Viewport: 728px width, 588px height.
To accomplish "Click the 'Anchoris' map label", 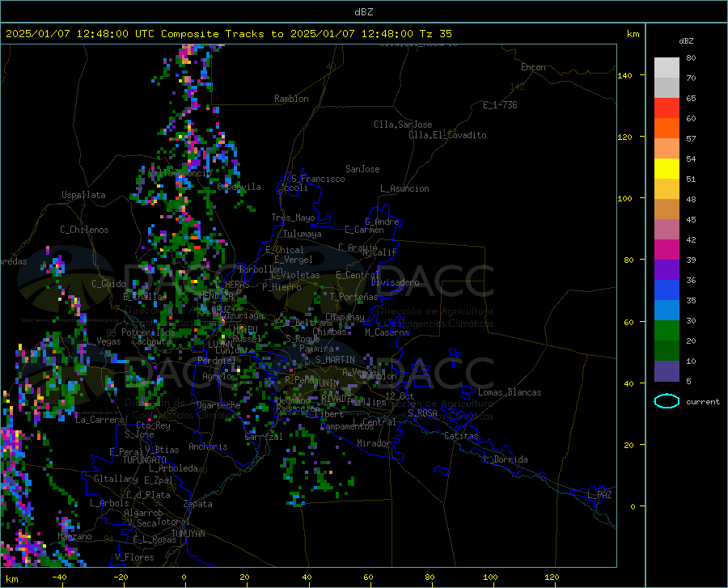I will point(208,446).
